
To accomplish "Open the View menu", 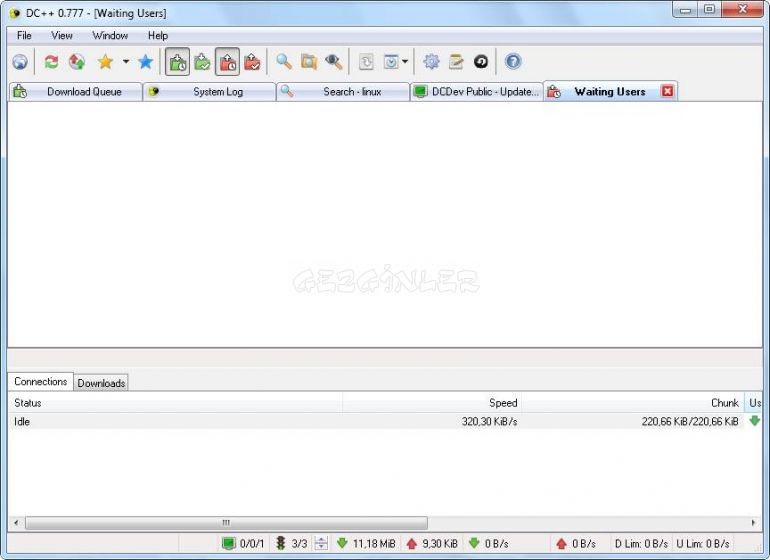I will (x=62, y=35).
